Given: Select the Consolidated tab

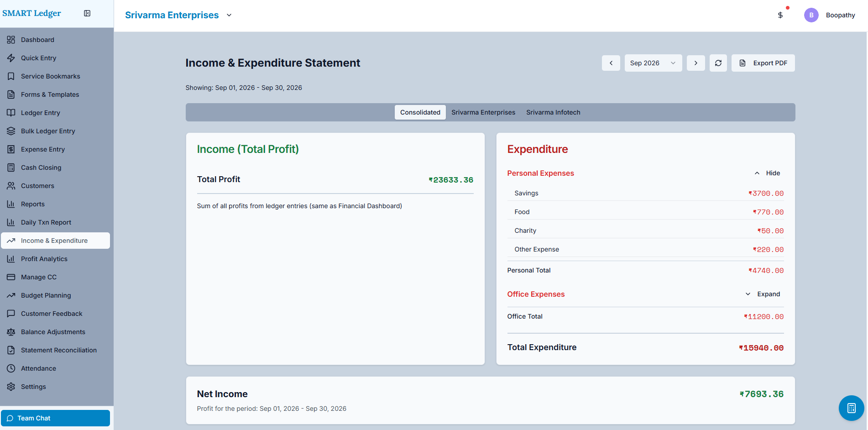Looking at the screenshot, I should [x=420, y=112].
